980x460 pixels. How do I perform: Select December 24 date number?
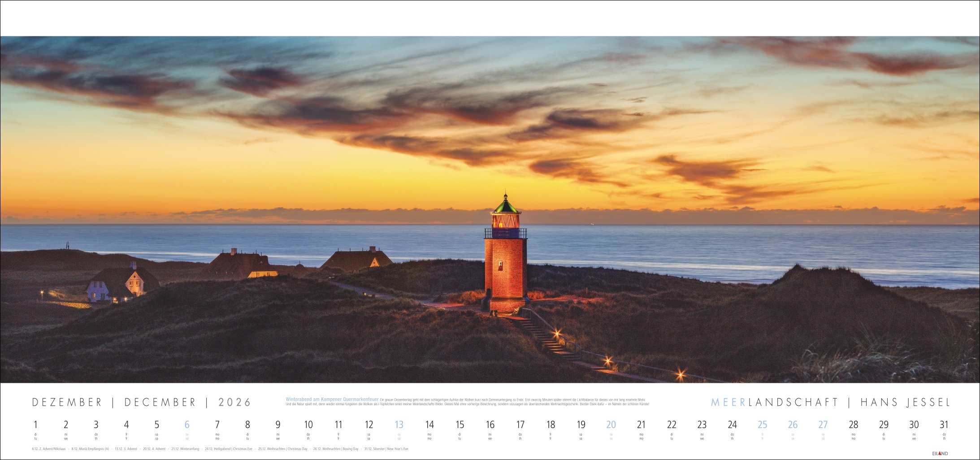tap(732, 425)
